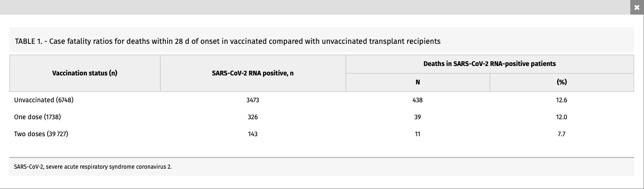Click the 143 RNA positive value
This screenshot has width=644, height=189.
coord(253,134)
